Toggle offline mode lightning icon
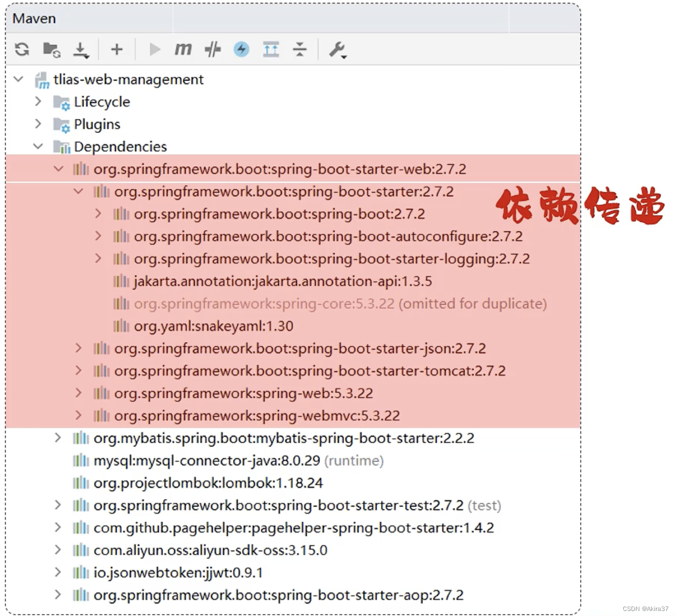 pyautogui.click(x=241, y=49)
